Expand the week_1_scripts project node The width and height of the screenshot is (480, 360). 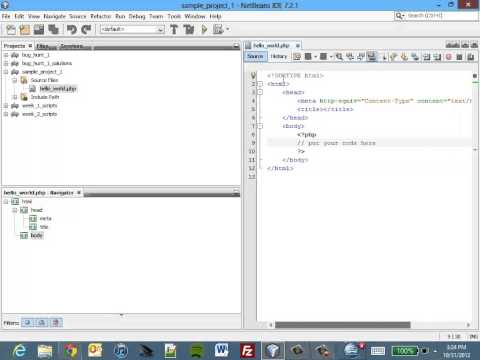pyautogui.click(x=6, y=106)
